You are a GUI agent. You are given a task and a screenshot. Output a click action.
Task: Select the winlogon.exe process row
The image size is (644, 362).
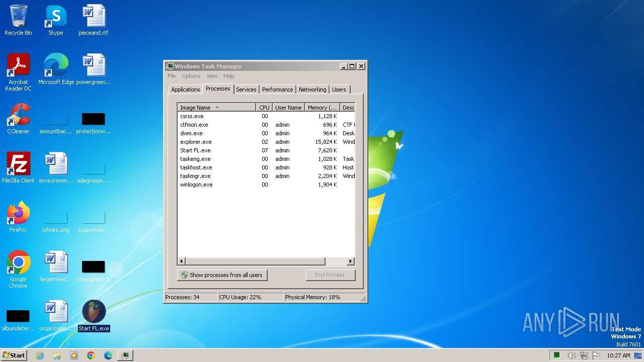pyautogui.click(x=266, y=185)
